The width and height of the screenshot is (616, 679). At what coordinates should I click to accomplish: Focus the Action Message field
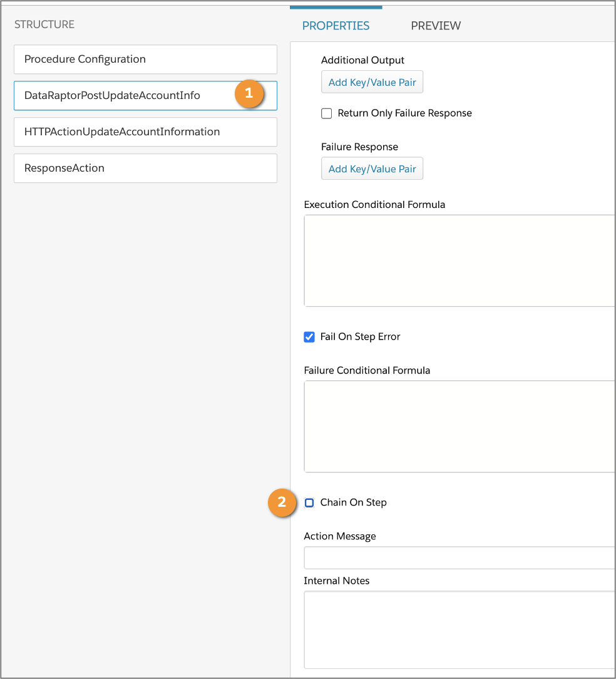click(x=459, y=557)
